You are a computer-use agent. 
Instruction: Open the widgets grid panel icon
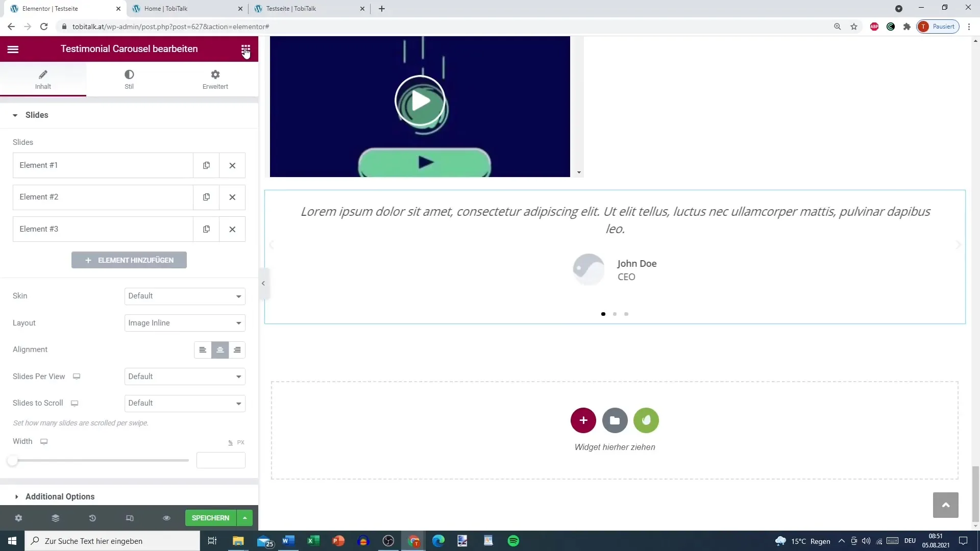pos(246,49)
